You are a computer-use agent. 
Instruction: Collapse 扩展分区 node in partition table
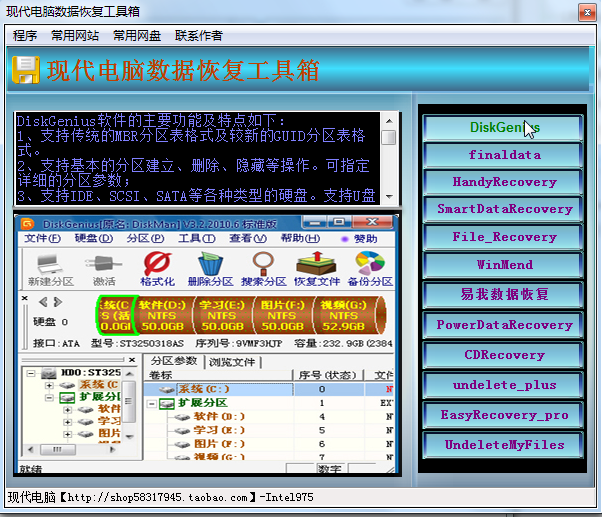tap(152, 404)
